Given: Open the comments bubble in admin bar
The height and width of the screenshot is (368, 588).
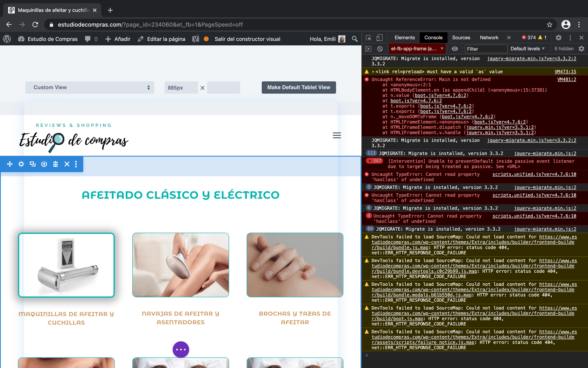Looking at the screenshot, I should click(x=91, y=39).
